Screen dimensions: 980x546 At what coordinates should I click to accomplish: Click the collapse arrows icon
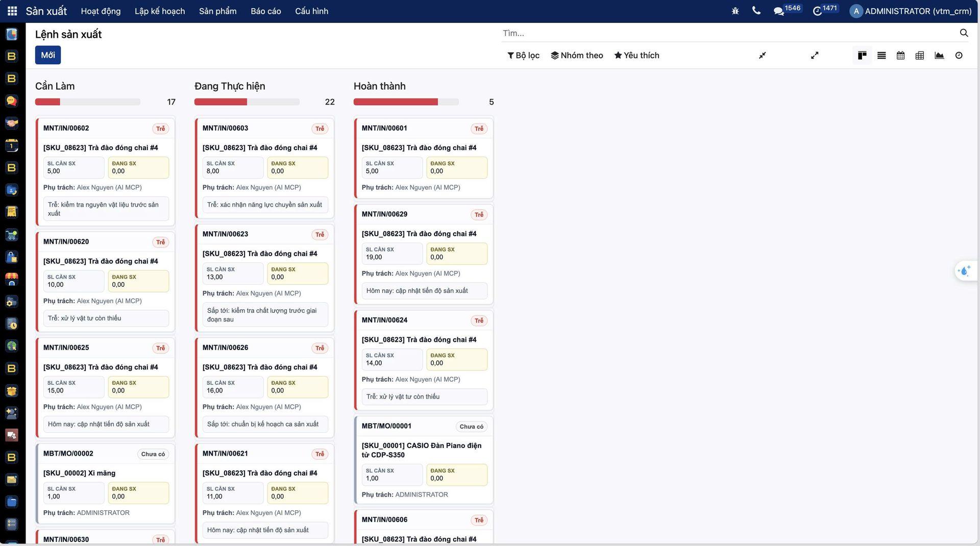coord(762,55)
